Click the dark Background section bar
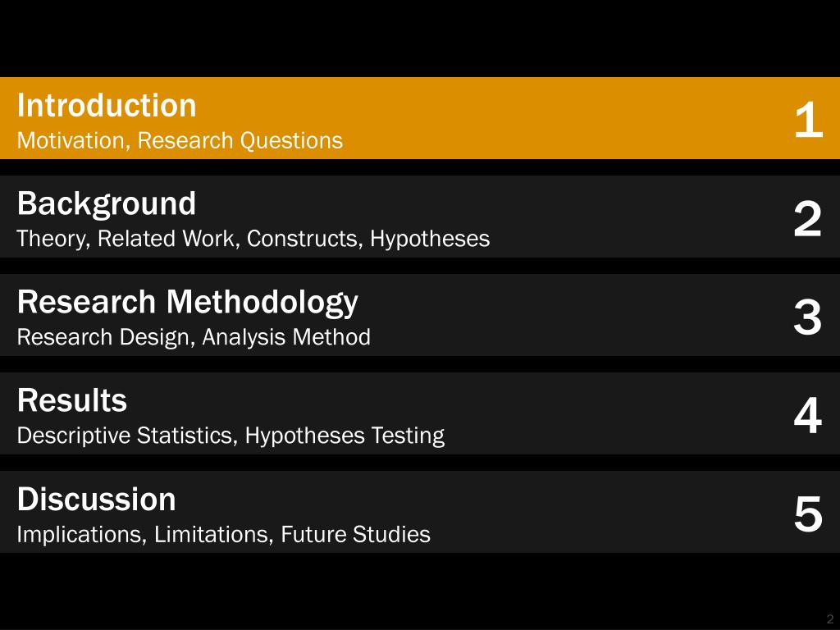 pos(420,217)
